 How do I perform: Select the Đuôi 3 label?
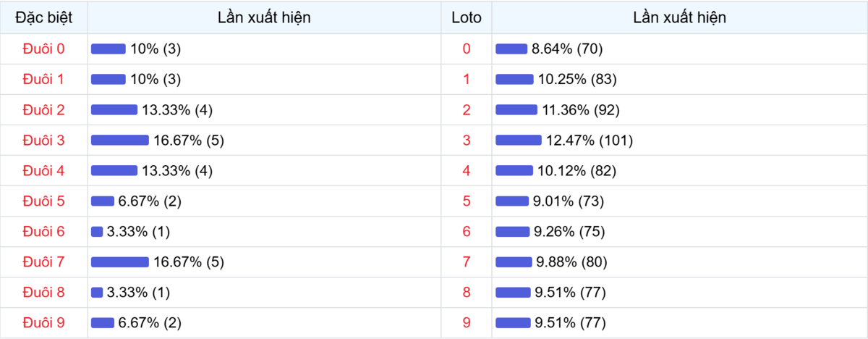(43, 141)
